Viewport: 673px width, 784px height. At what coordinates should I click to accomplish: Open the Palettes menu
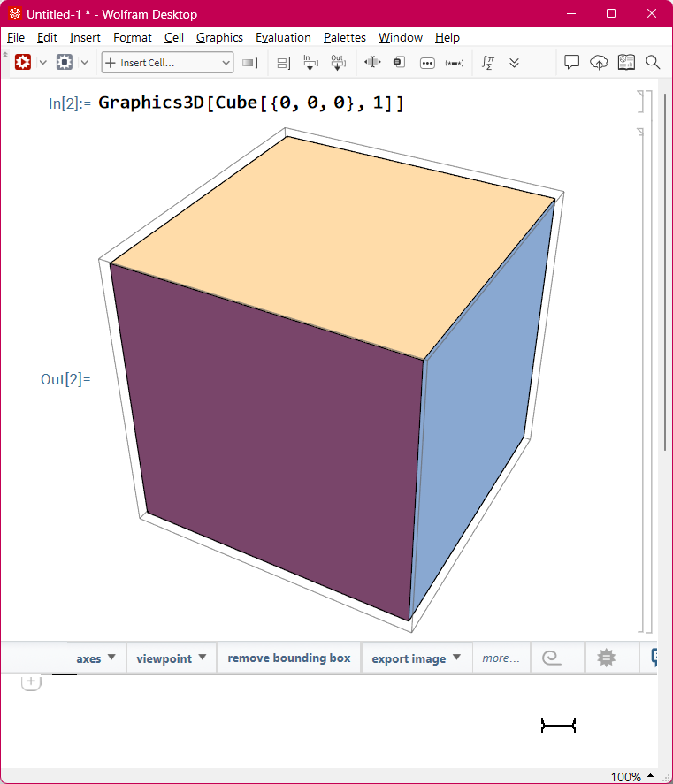tap(345, 37)
